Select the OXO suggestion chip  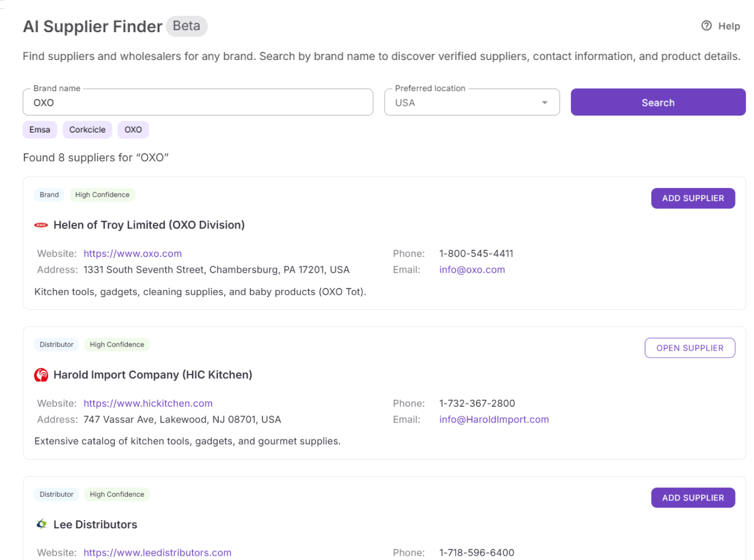pyautogui.click(x=133, y=129)
